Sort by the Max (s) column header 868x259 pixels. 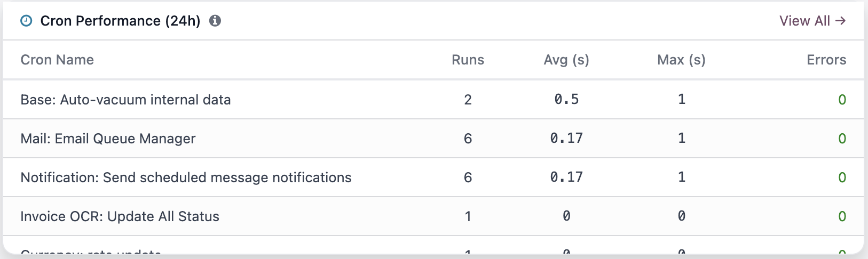682,60
